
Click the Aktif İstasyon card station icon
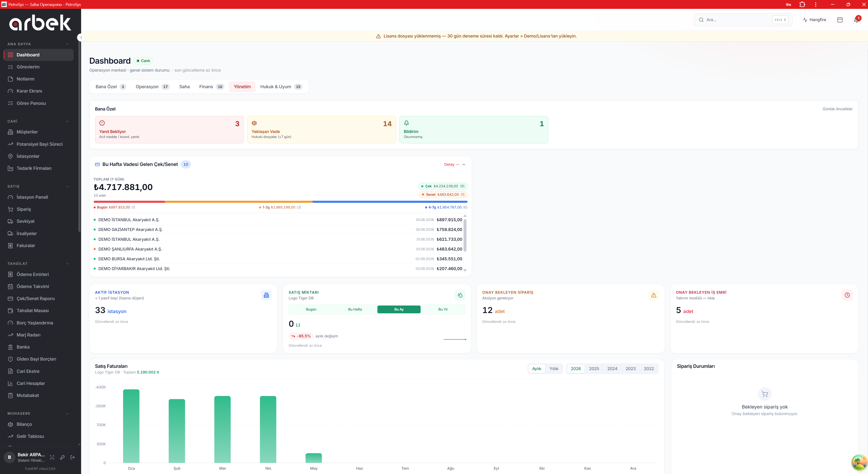pyautogui.click(x=266, y=295)
